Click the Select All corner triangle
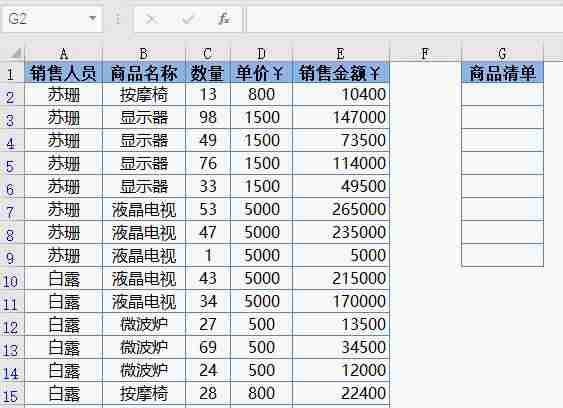The image size is (563, 408). click(x=16, y=54)
